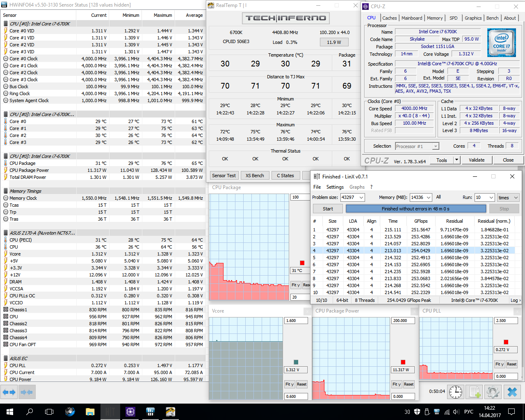This screenshot has height=420, width=525.
Task: Click the expand columns arrows icon in HWiNFO
Action: coord(9,392)
